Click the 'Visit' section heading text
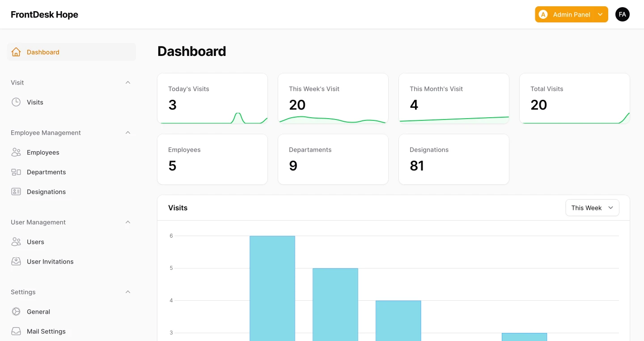 pos(17,82)
